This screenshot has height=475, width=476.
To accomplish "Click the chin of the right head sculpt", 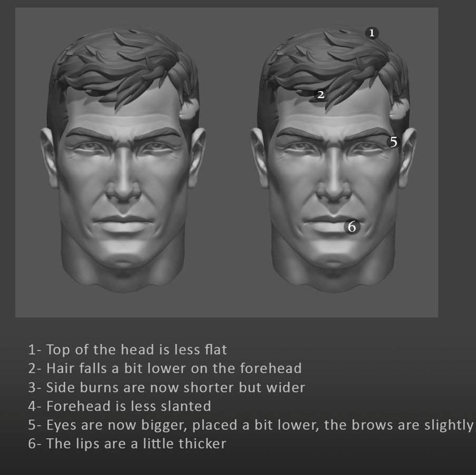I will (334, 259).
